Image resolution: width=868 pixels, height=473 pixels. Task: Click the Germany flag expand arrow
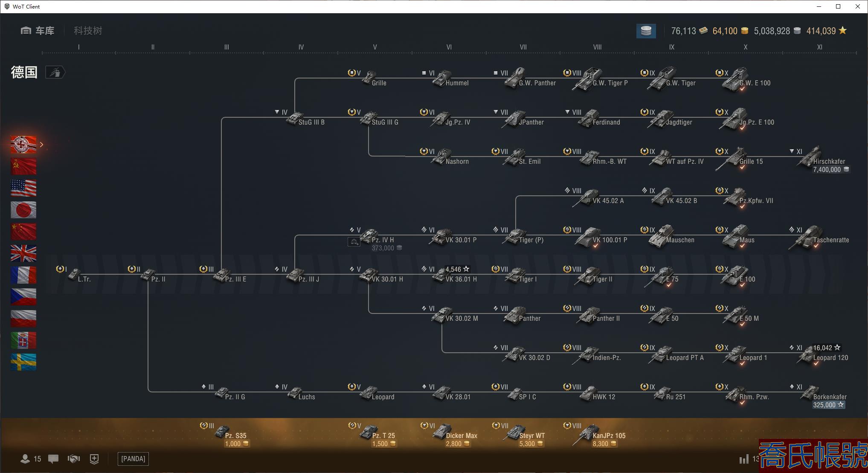41,145
